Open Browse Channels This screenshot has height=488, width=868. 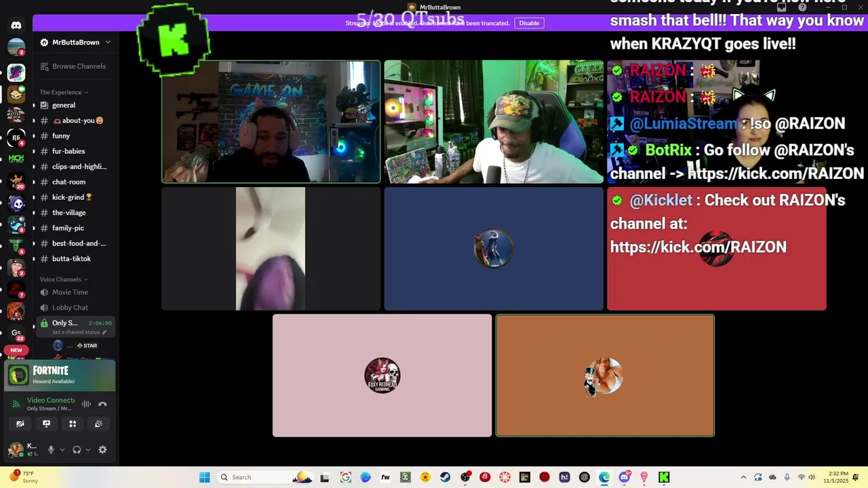(x=73, y=66)
